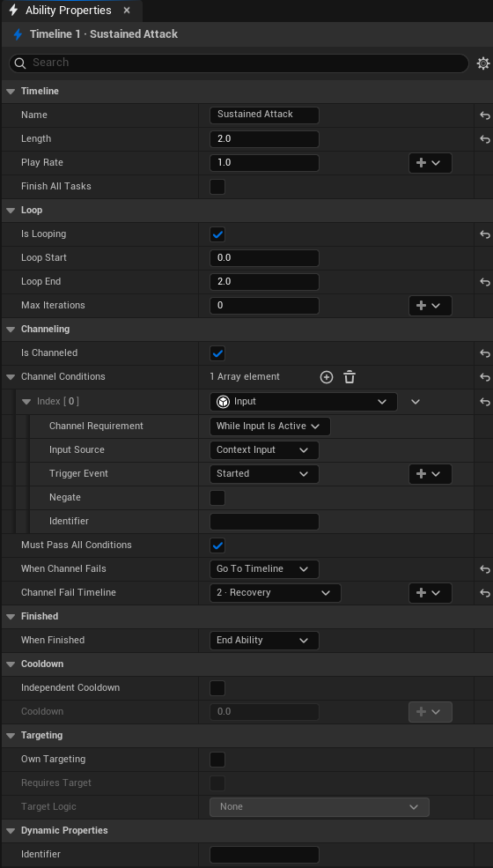493x868 pixels.
Task: Open the Index 0 element options chevron
Action: (x=416, y=402)
